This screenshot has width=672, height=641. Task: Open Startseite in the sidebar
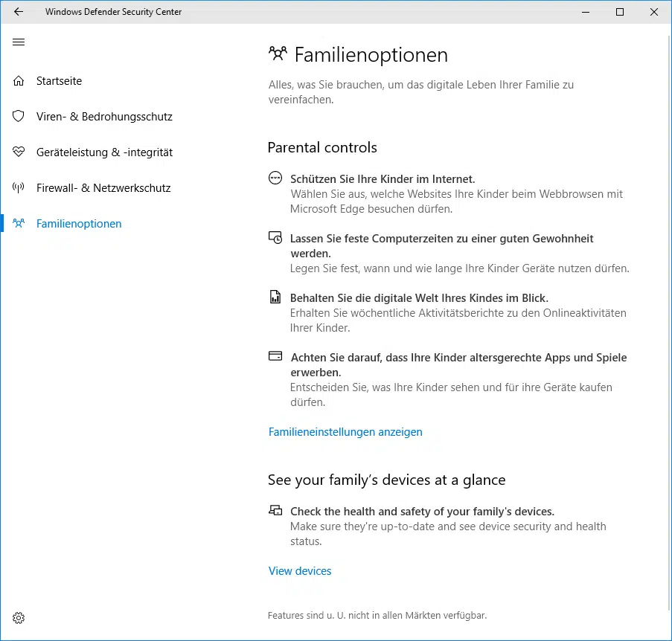[59, 81]
